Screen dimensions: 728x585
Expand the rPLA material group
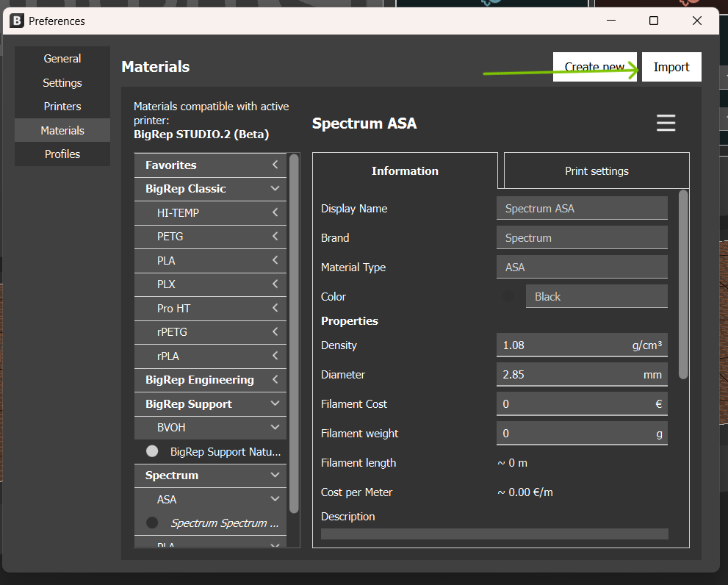pos(210,356)
